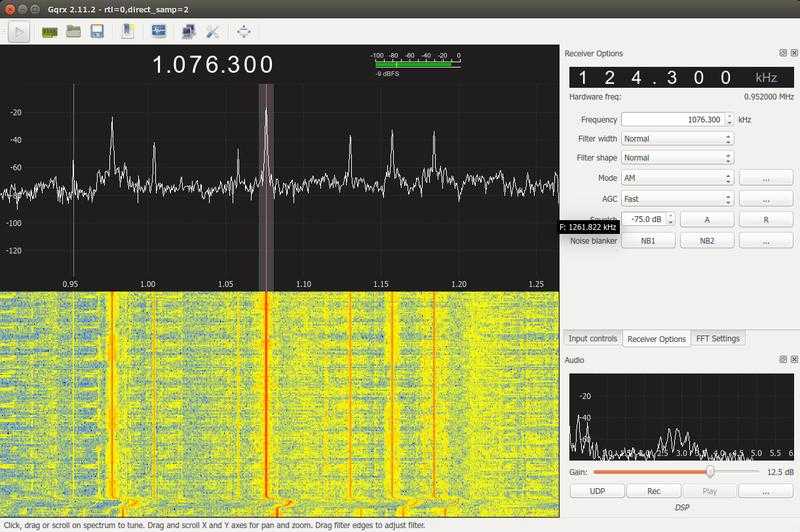Click the Squelch field showing -75.0 dB
Image resolution: width=800 pixels, height=532 pixels.
644,219
